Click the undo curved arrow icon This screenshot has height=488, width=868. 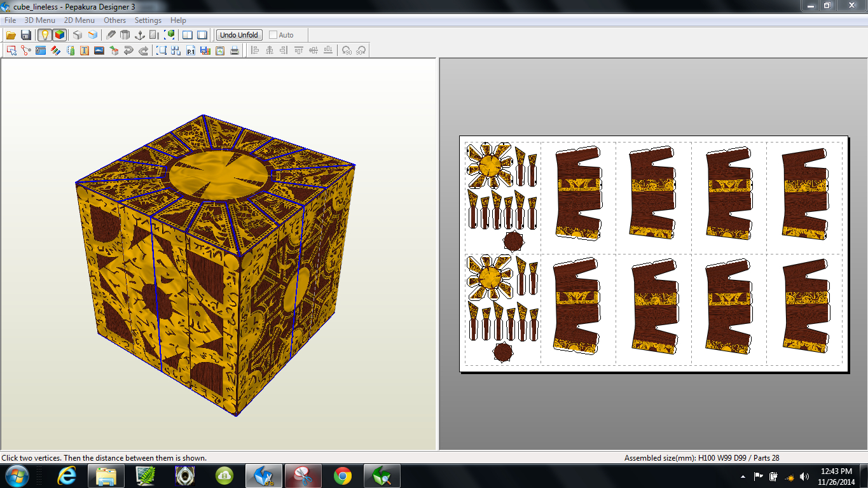pos(128,50)
